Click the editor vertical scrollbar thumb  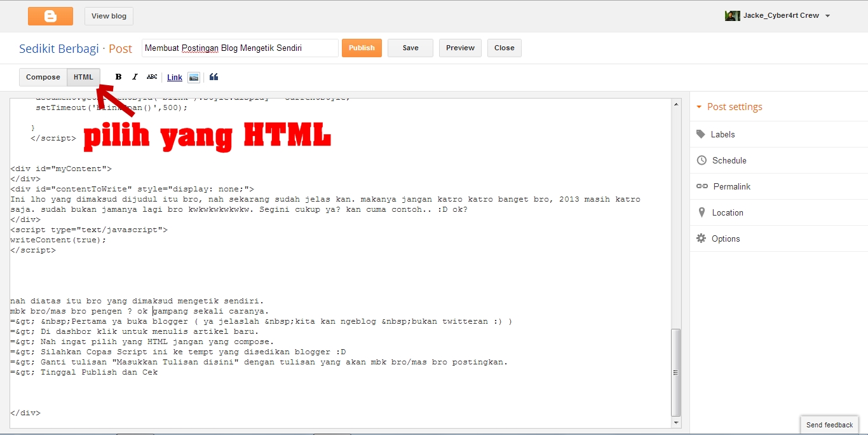pos(676,372)
